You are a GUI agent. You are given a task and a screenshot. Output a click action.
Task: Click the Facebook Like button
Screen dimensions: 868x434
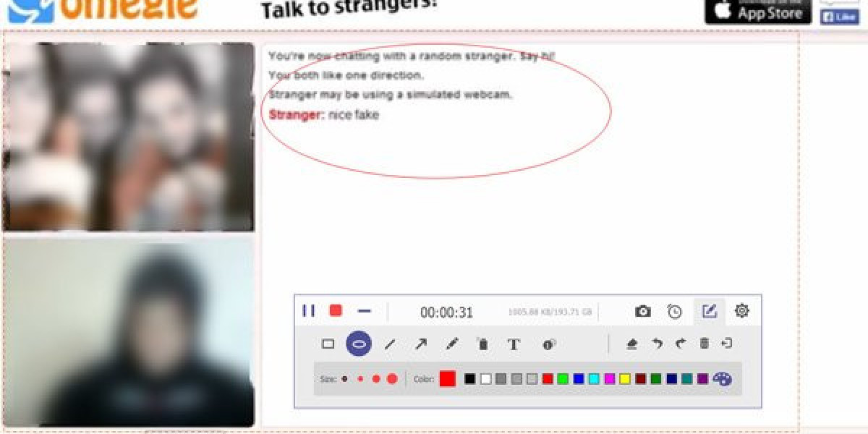(x=839, y=17)
